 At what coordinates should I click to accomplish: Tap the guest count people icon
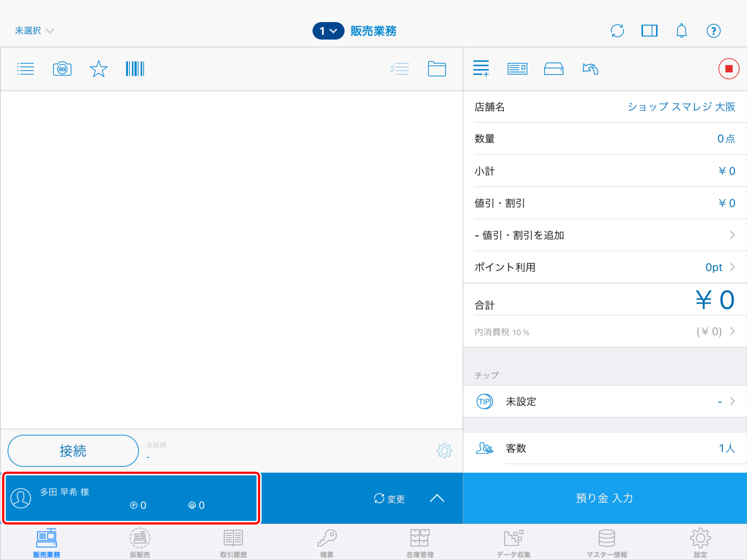pos(485,448)
